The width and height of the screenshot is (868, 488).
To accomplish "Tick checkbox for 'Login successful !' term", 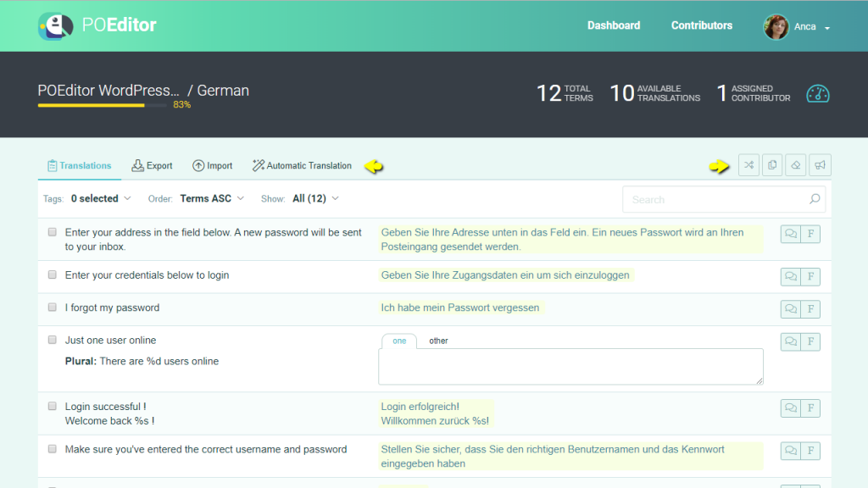I will point(52,406).
